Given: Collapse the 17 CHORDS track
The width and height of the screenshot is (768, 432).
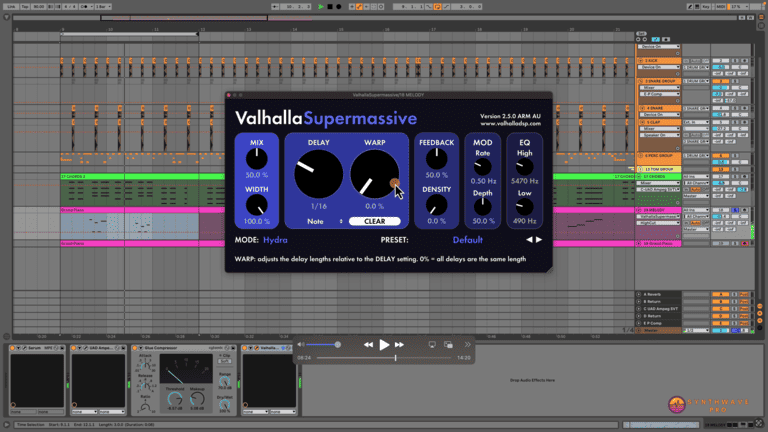Looking at the screenshot, I should 640,176.
